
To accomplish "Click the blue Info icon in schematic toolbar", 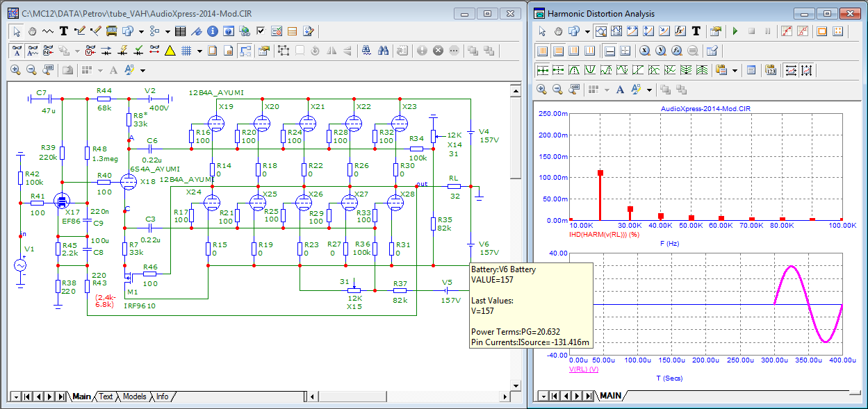I will click(x=213, y=31).
